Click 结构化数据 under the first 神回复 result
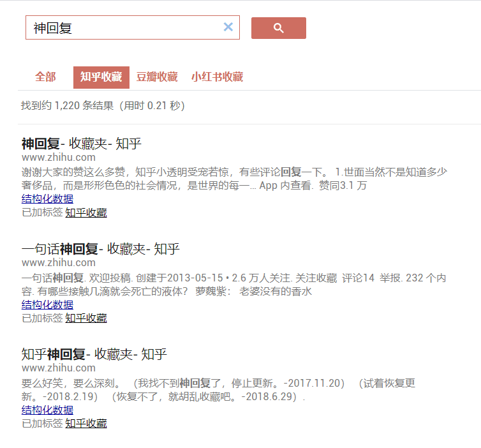Viewport: 481px width, 448px height. click(48, 199)
